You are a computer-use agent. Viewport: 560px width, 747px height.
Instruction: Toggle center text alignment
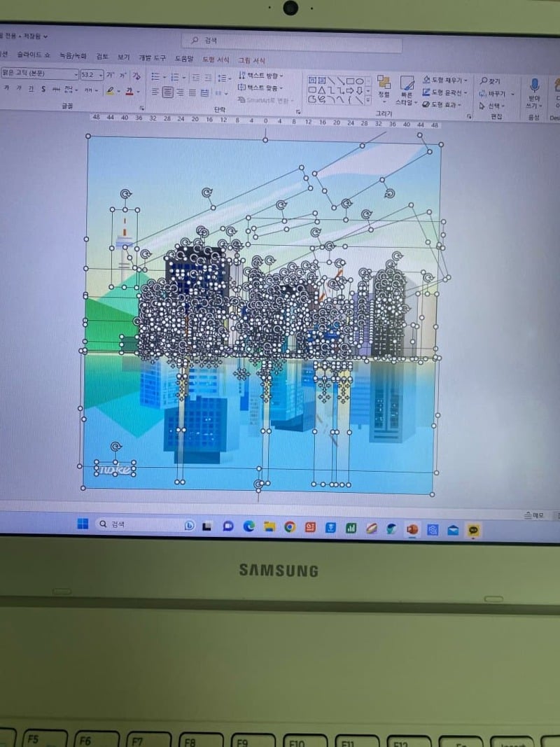167,92
